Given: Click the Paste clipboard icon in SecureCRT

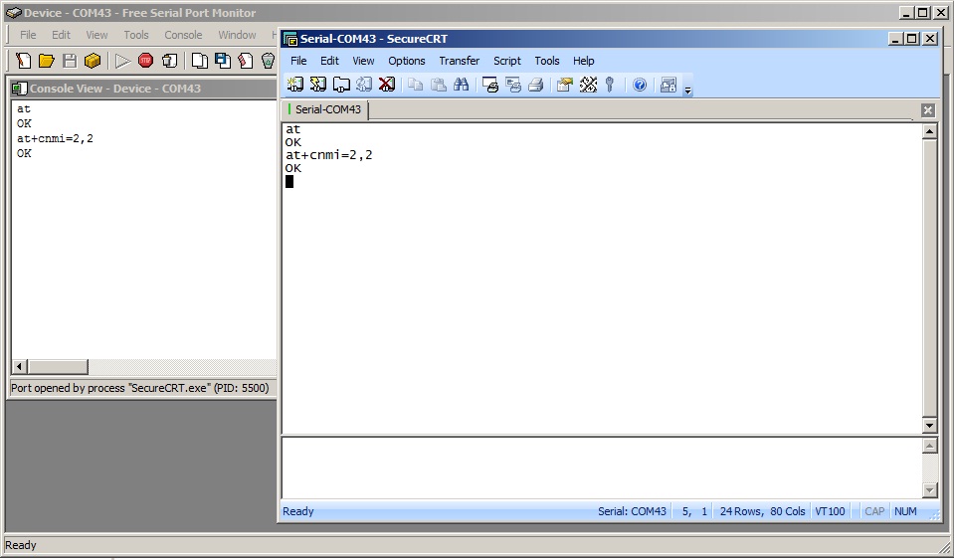Looking at the screenshot, I should (438, 85).
